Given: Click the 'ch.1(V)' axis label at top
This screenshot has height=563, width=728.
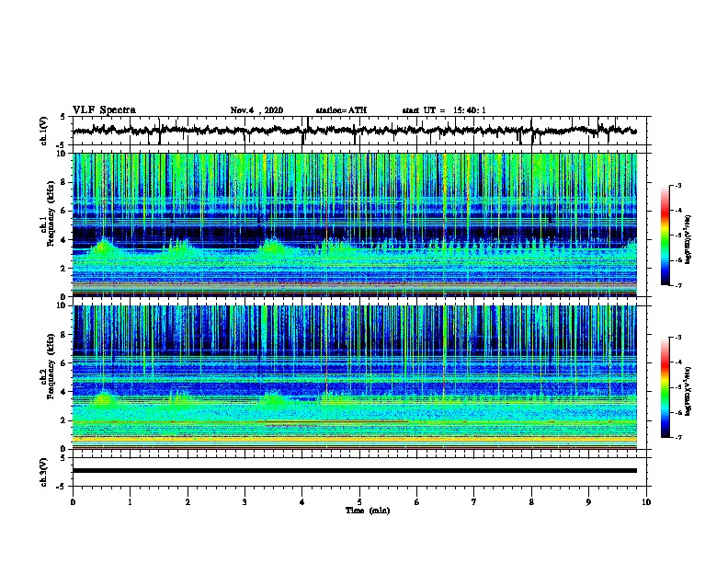Looking at the screenshot, I should point(43,131).
